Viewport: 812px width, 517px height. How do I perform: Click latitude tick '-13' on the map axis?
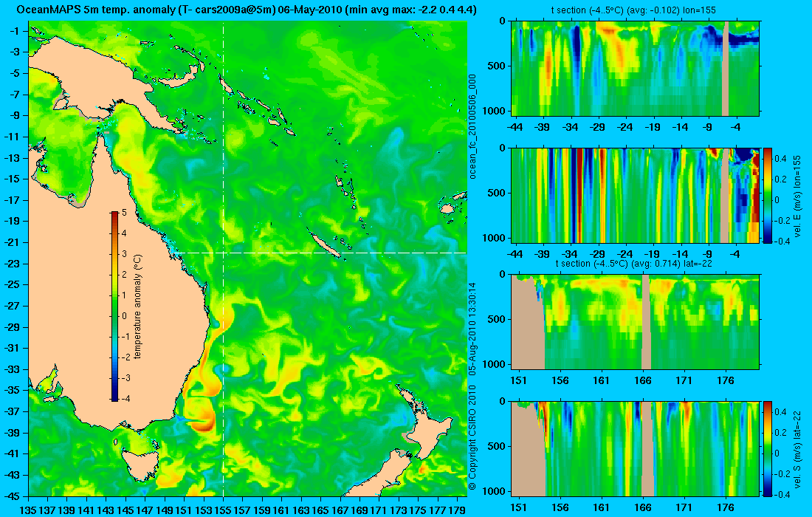click(x=12, y=157)
